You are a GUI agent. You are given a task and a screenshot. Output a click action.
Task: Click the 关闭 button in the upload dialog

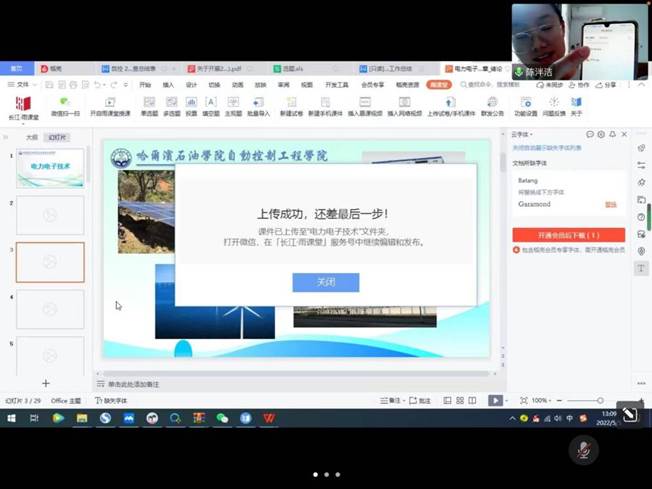[326, 282]
